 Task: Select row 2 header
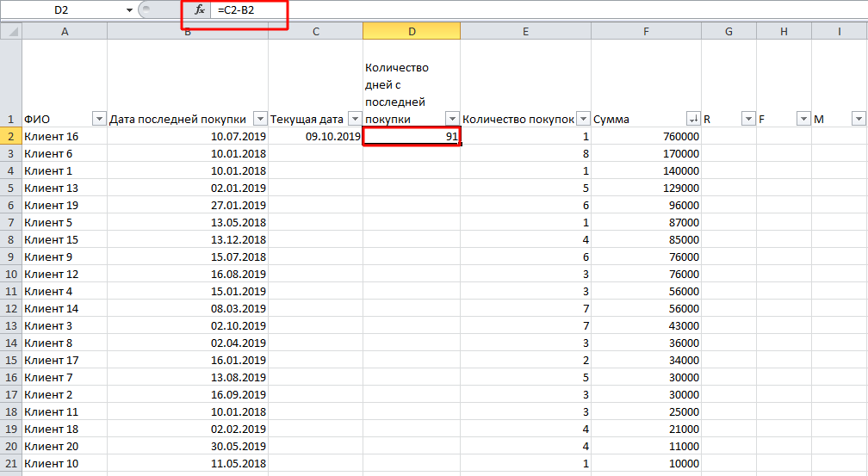tap(10, 136)
